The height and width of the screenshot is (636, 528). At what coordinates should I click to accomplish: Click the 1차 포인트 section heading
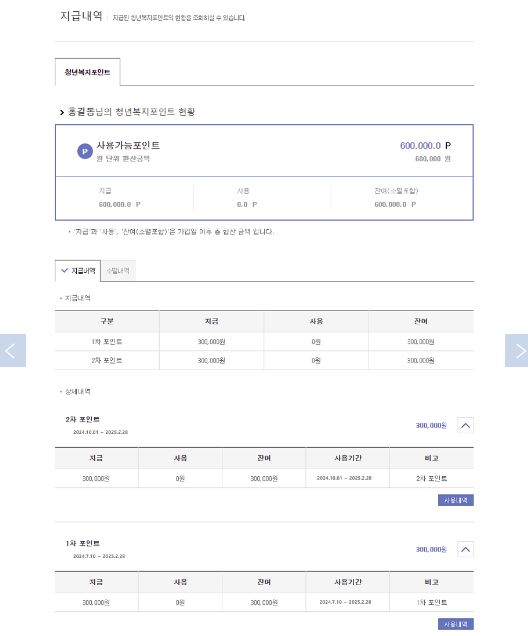(x=82, y=543)
